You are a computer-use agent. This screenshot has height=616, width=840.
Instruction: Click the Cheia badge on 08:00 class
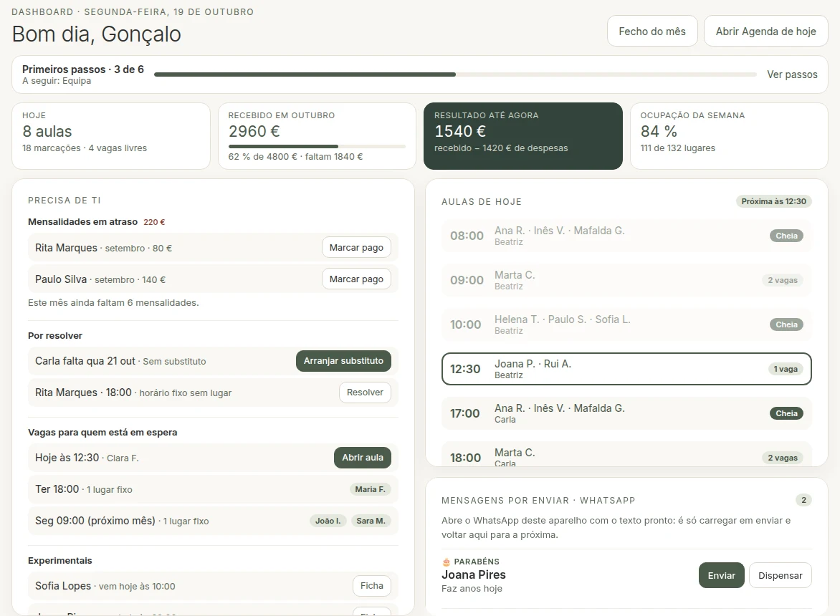coord(786,236)
